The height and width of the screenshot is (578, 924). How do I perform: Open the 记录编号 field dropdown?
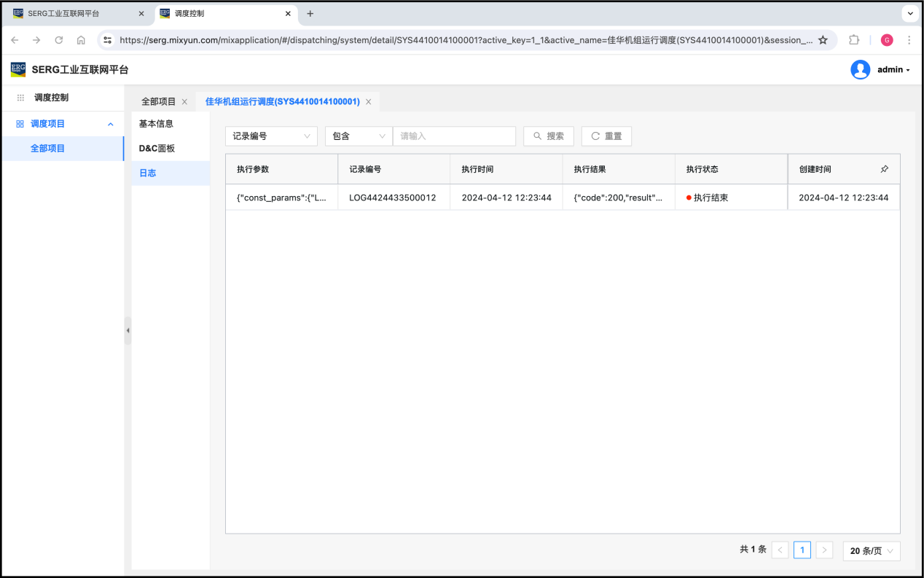pyautogui.click(x=271, y=136)
